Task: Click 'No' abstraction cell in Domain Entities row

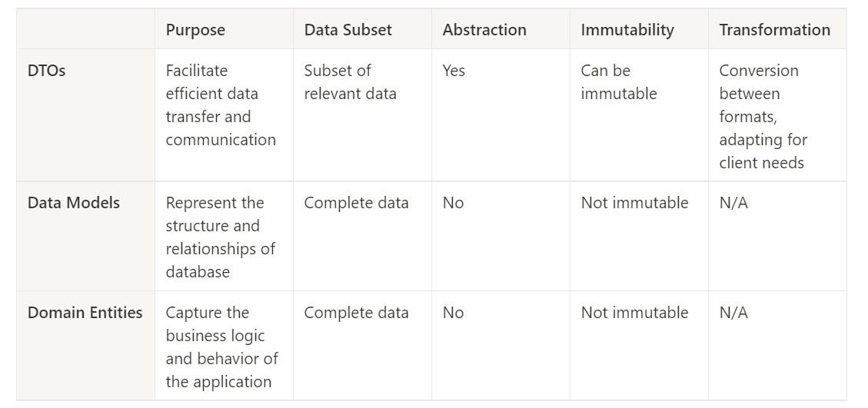Action: click(453, 312)
